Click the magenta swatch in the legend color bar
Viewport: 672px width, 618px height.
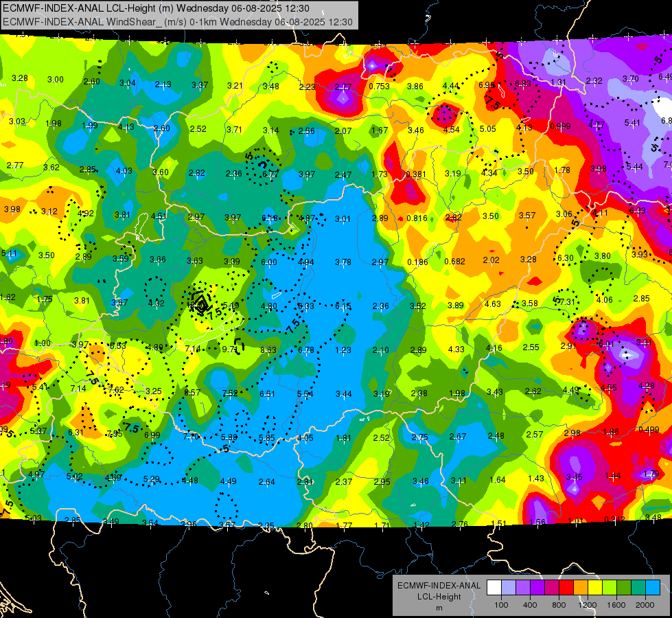click(x=552, y=588)
